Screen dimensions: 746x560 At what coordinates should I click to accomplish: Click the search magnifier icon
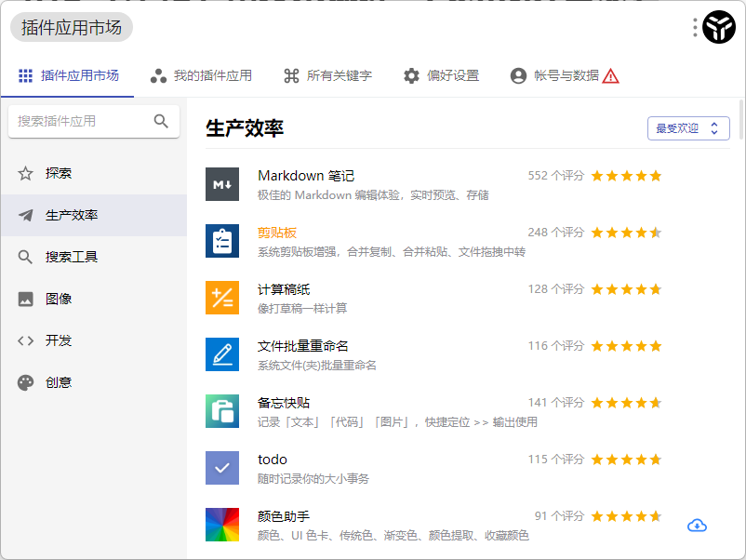coord(161,121)
